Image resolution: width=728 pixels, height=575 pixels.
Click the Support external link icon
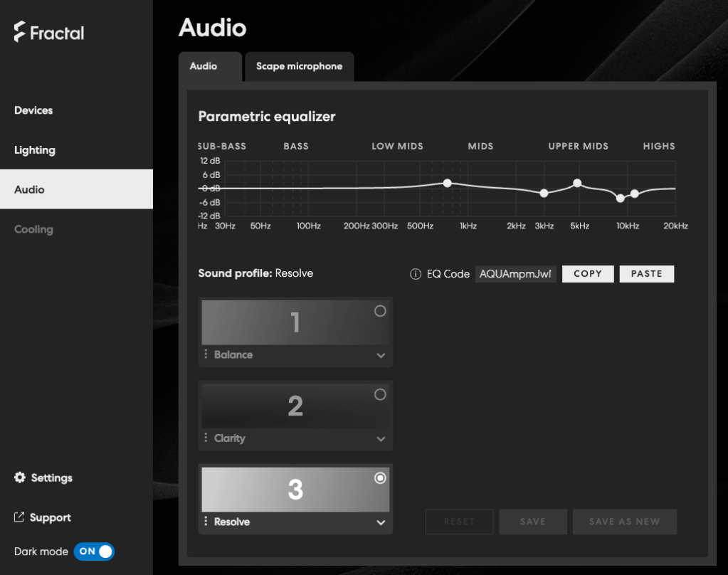pos(19,517)
